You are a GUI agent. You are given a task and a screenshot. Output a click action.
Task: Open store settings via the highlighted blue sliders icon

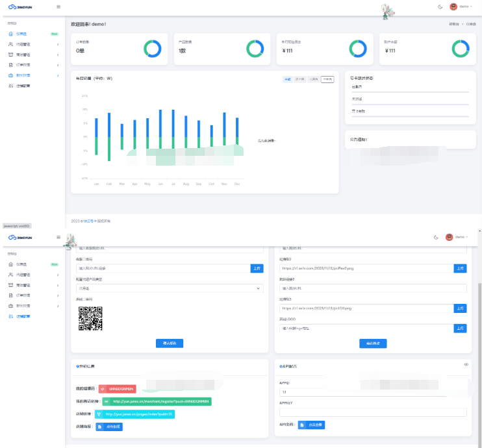click(x=10, y=316)
